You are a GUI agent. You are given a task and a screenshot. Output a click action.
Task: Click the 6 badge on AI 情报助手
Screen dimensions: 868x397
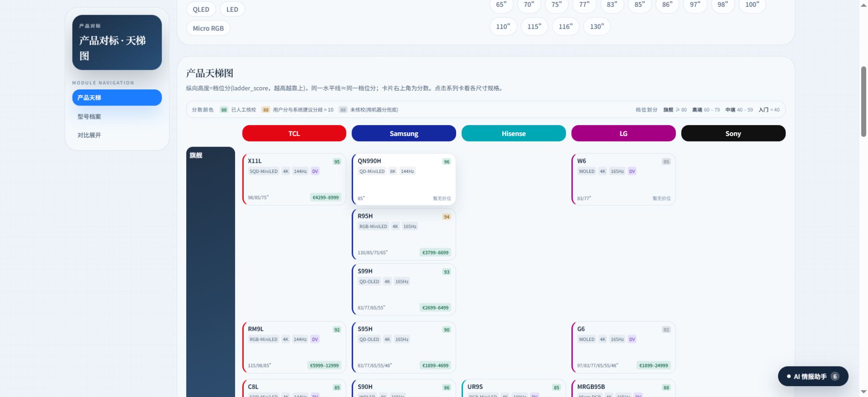click(835, 376)
